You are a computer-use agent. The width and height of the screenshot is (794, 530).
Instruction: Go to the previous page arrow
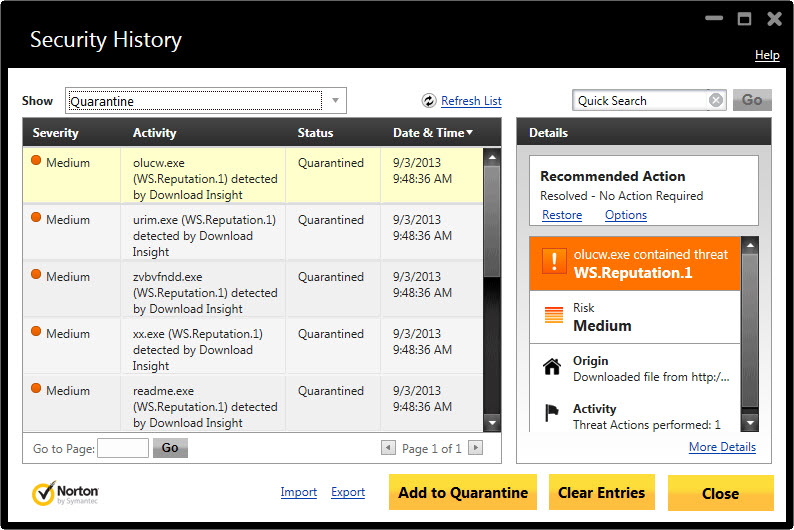tap(388, 447)
